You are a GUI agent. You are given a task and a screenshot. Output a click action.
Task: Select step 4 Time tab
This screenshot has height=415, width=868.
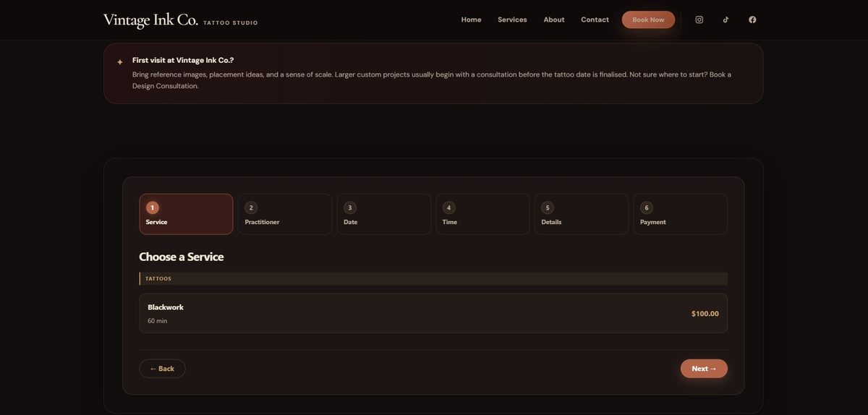coord(482,214)
